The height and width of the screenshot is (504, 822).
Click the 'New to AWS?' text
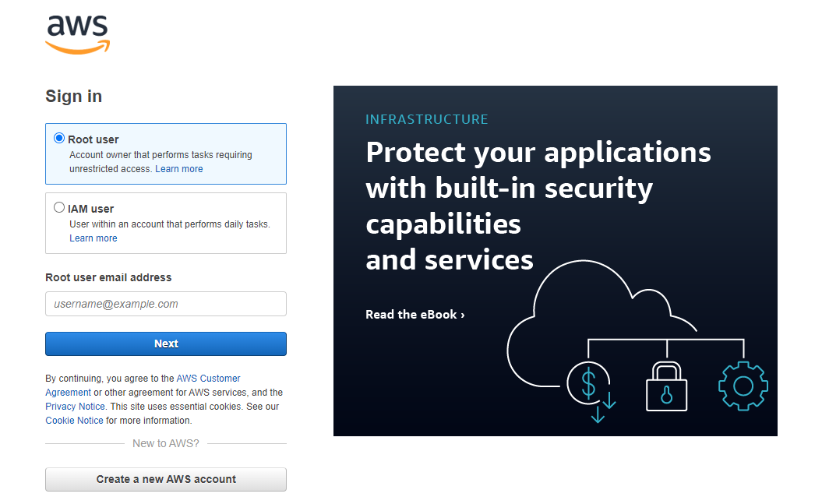click(x=166, y=443)
